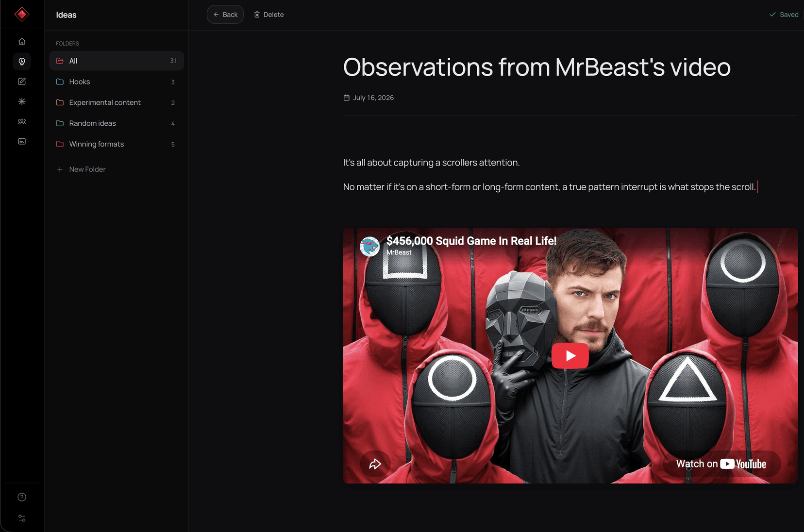Click the 'Ideas' panel heading

pos(66,15)
